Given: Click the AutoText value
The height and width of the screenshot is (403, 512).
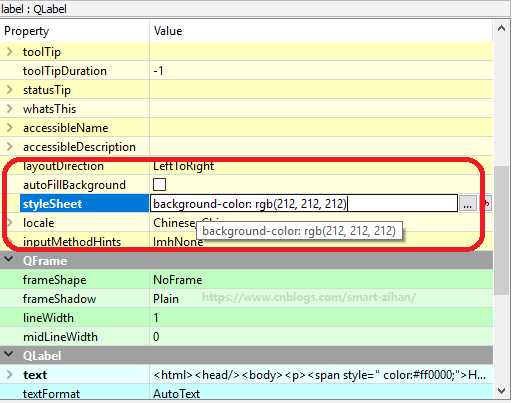Looking at the screenshot, I should 176,394.
